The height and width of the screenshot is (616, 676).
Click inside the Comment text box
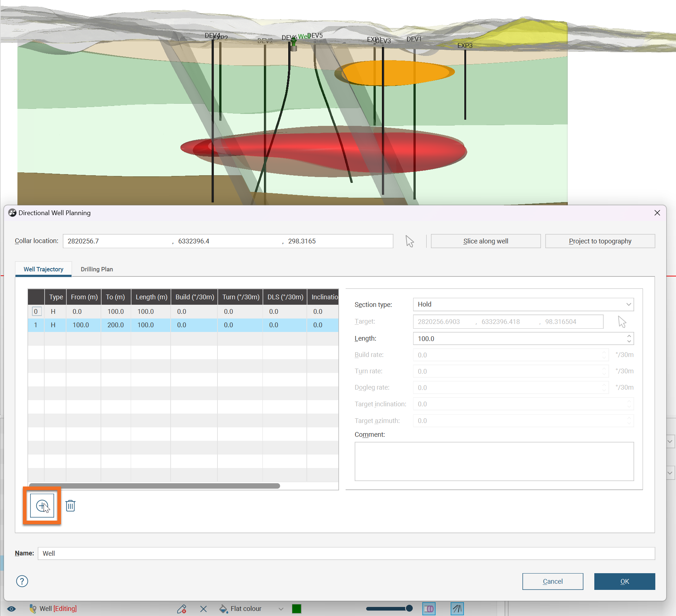[x=494, y=461]
